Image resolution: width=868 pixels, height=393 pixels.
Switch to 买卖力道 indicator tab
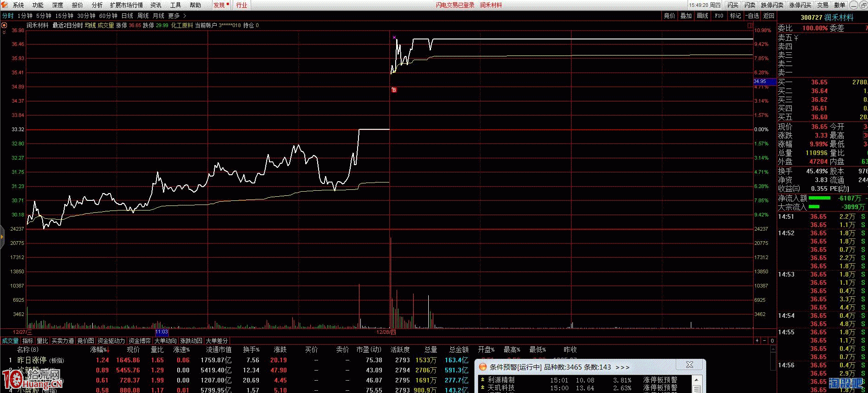62,341
